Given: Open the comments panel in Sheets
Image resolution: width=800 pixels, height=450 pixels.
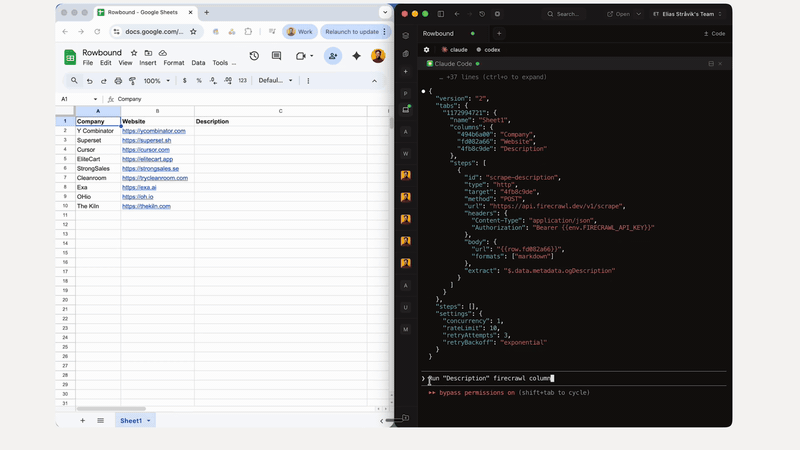Looking at the screenshot, I should (x=277, y=56).
